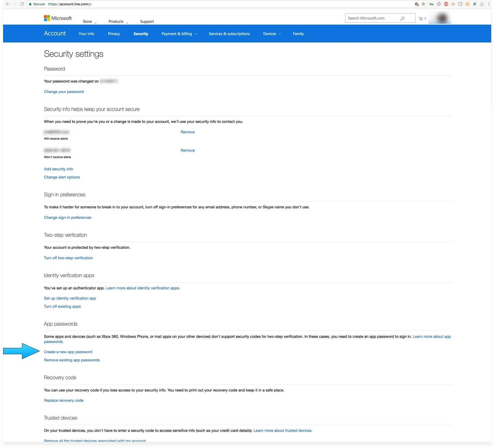Open the 1Password extension icon

coord(439,4)
